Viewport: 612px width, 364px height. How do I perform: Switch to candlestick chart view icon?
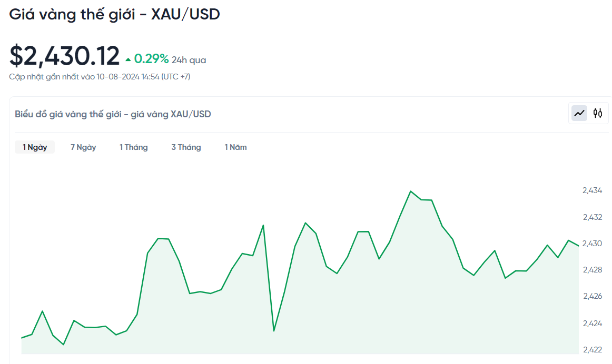598,113
